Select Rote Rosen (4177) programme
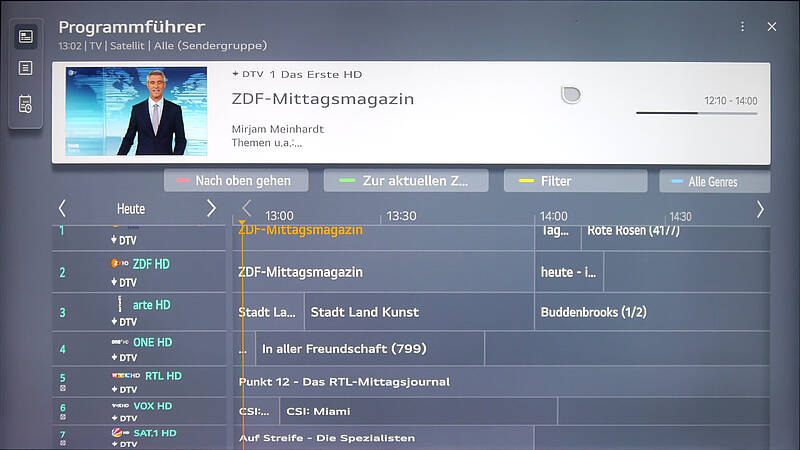The height and width of the screenshot is (450, 800). click(x=676, y=236)
